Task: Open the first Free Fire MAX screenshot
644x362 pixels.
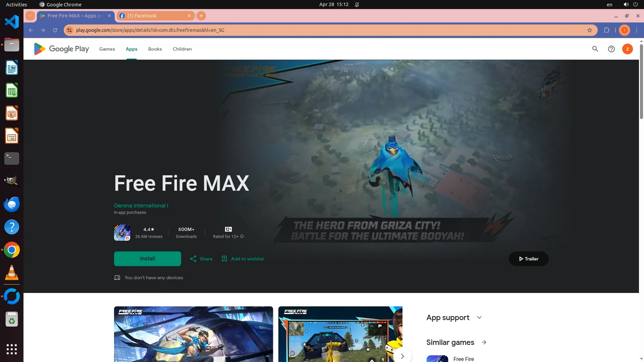Action: pyautogui.click(x=193, y=334)
